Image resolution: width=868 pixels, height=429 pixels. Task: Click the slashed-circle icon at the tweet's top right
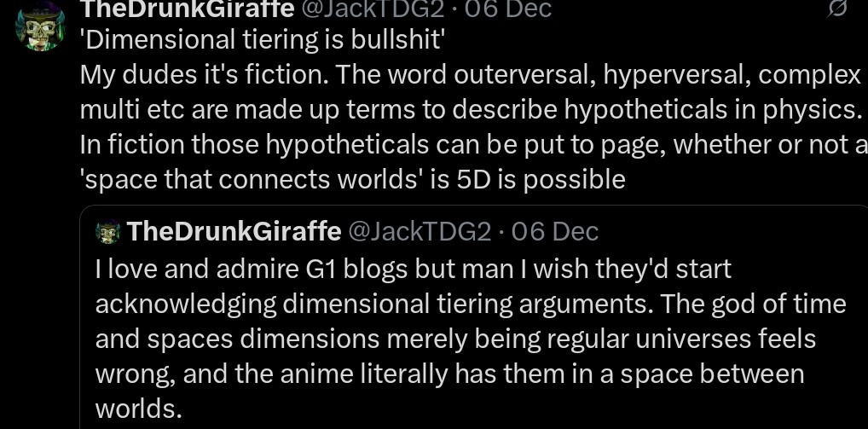coord(838,7)
